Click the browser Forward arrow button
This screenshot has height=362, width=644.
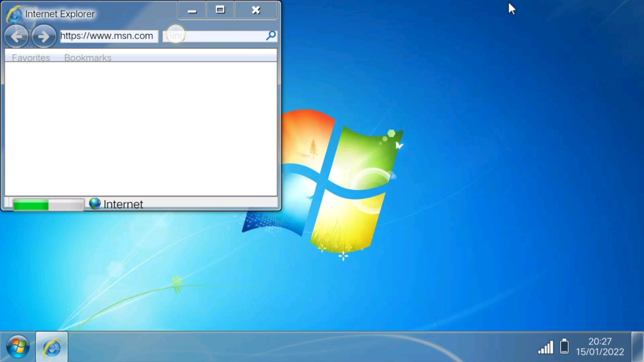click(x=44, y=36)
